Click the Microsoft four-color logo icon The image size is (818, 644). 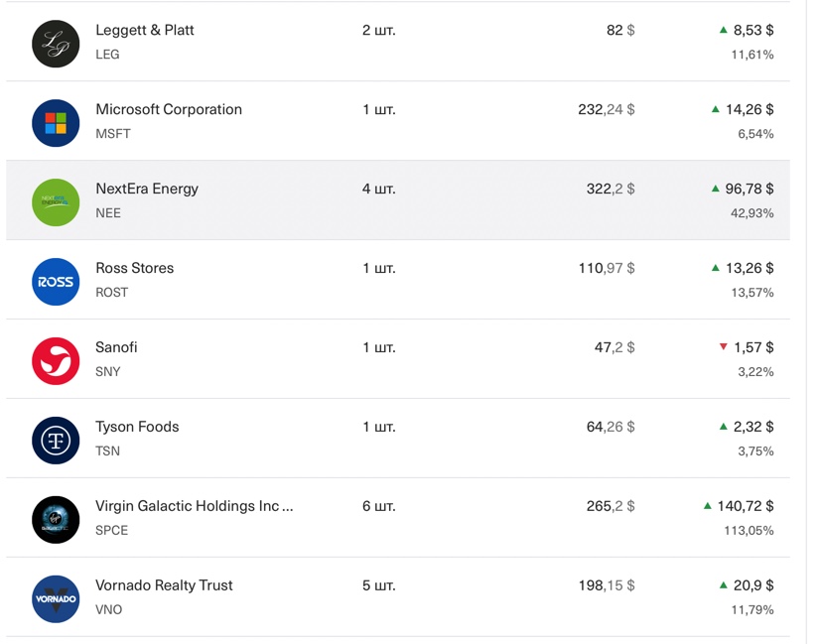[56, 123]
